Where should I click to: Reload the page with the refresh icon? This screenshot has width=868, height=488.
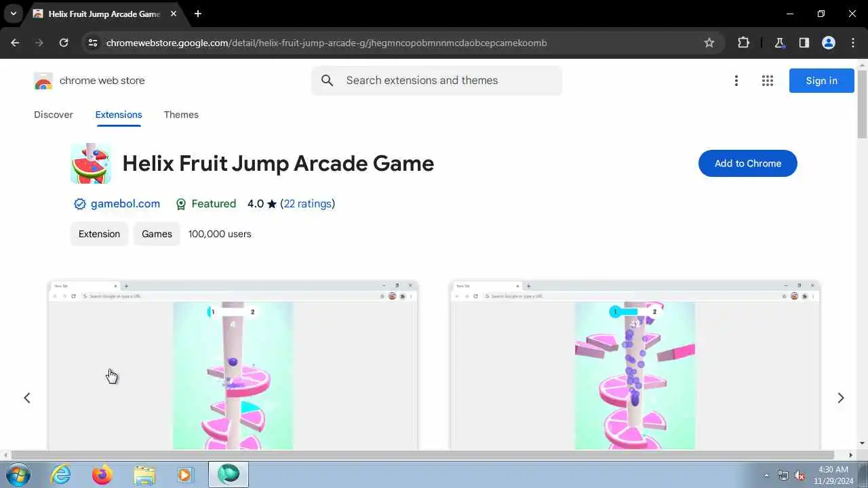[64, 43]
